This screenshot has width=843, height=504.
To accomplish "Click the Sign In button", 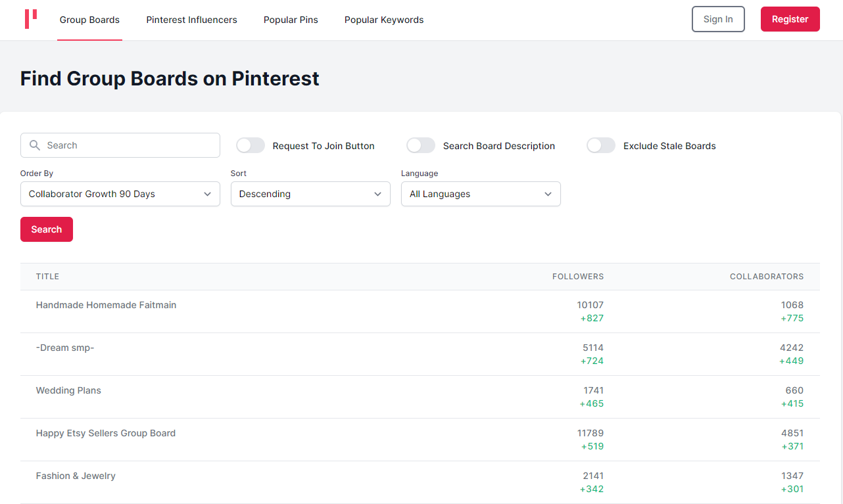I will [718, 19].
